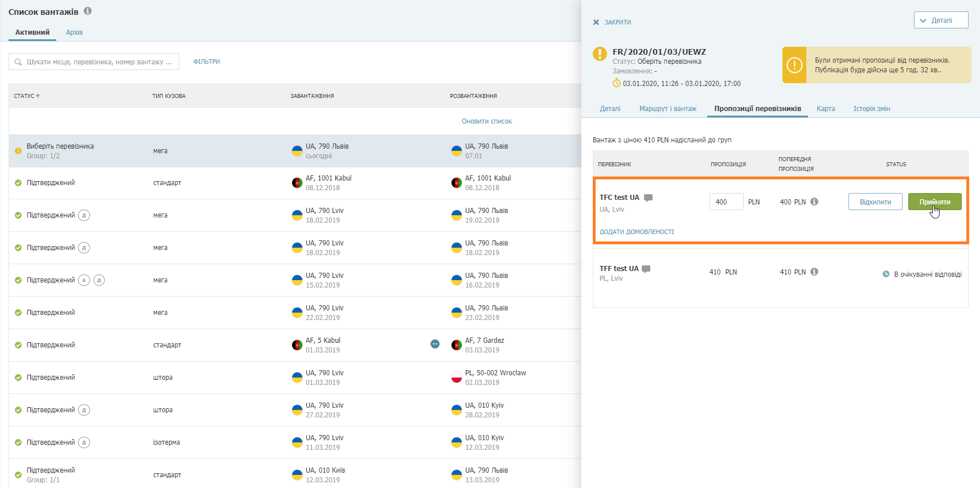The image size is (980, 488).
Task: Click the cargo search input field
Action: [94, 61]
